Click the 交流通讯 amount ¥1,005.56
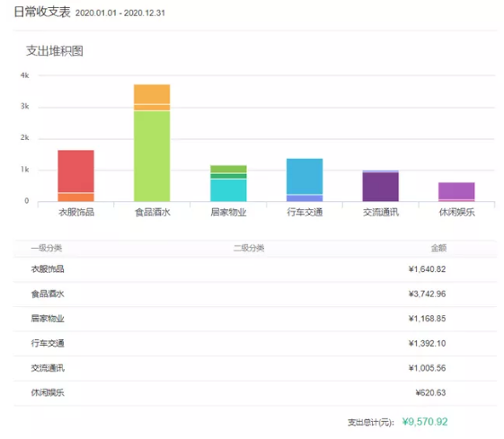This screenshot has width=504, height=439. [427, 368]
